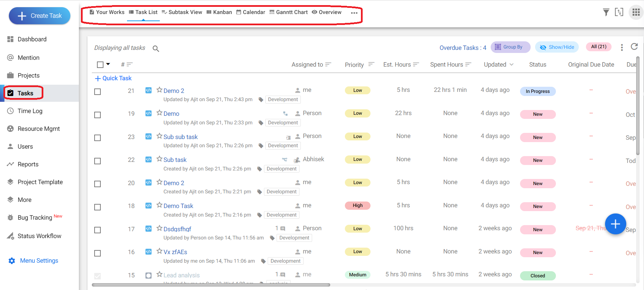This screenshot has height=290, width=644.
Task: Sort by the Updated column chevron
Action: pos(511,65)
